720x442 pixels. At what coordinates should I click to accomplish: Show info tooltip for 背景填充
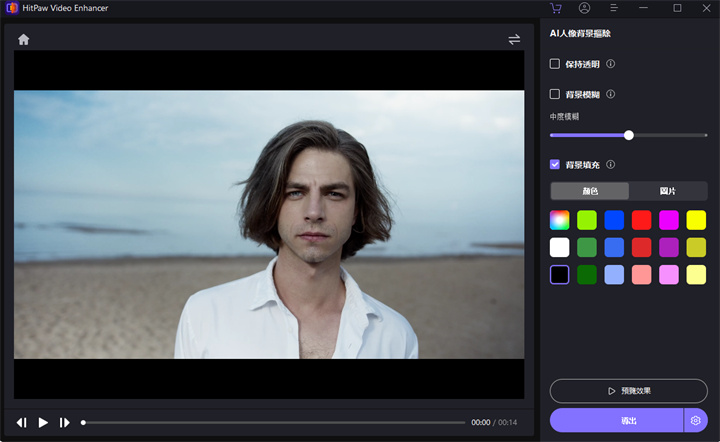[611, 164]
